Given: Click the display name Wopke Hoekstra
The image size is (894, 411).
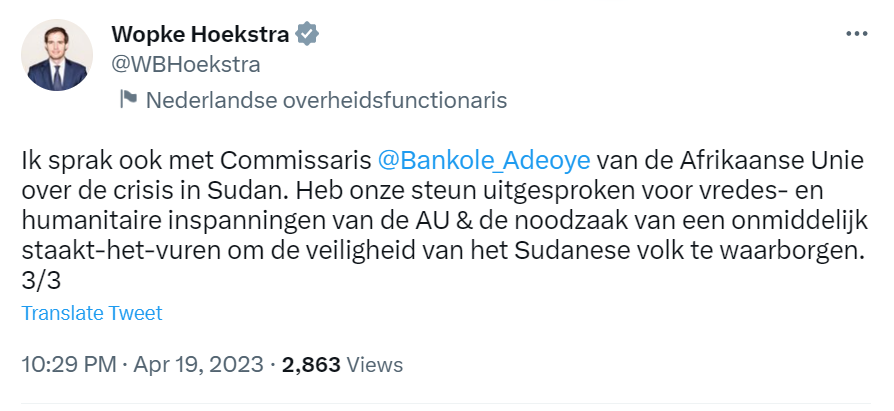Looking at the screenshot, I should tap(200, 35).
